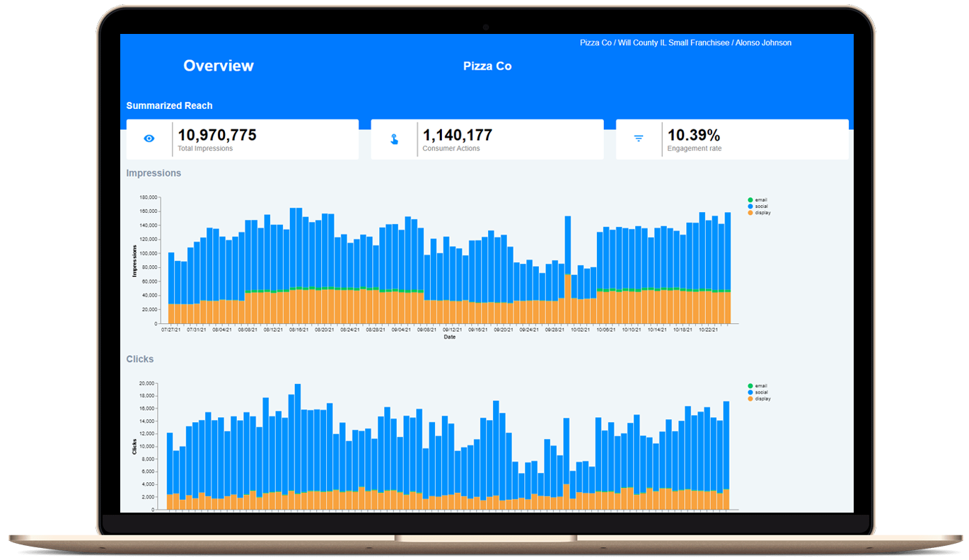Click the 20,000 tick on Clicks axis

[146, 383]
